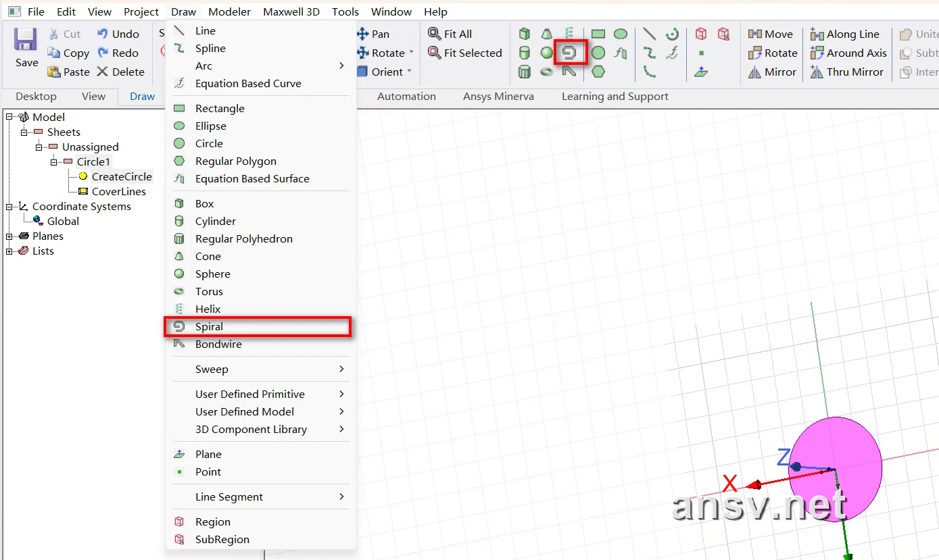Undo the last action
The height and width of the screenshot is (560, 939).
click(118, 34)
